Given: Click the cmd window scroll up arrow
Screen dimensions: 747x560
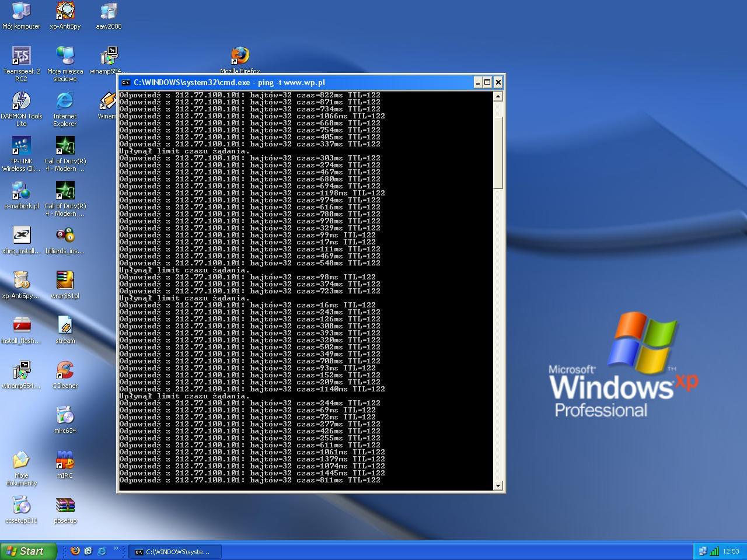Looking at the screenshot, I should pos(498,96).
